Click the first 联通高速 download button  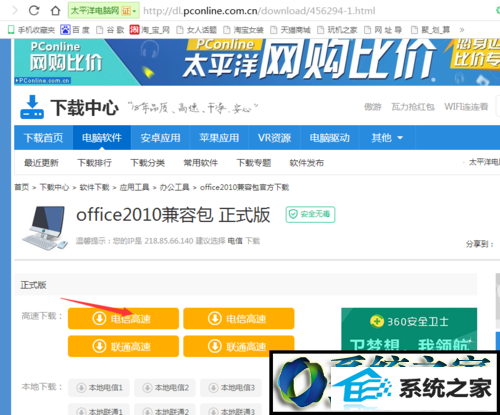123,346
